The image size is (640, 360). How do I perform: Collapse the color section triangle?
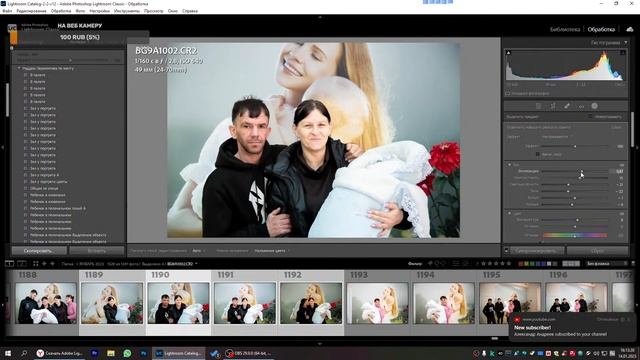(x=509, y=213)
